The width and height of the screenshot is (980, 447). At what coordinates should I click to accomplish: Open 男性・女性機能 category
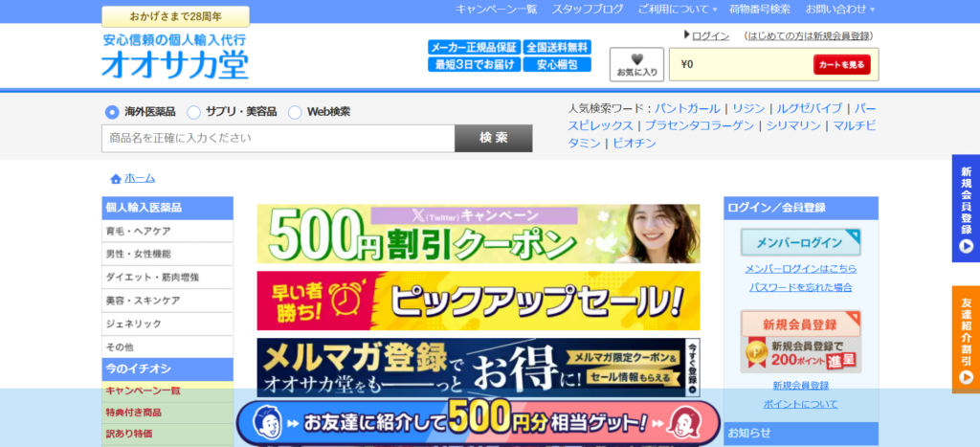point(167,255)
